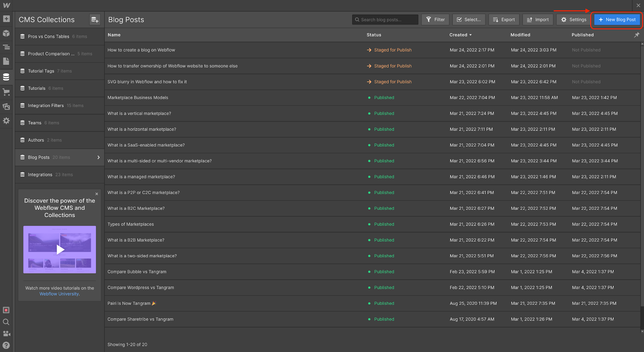Export the blog posts
The height and width of the screenshot is (352, 644).
tap(504, 19)
